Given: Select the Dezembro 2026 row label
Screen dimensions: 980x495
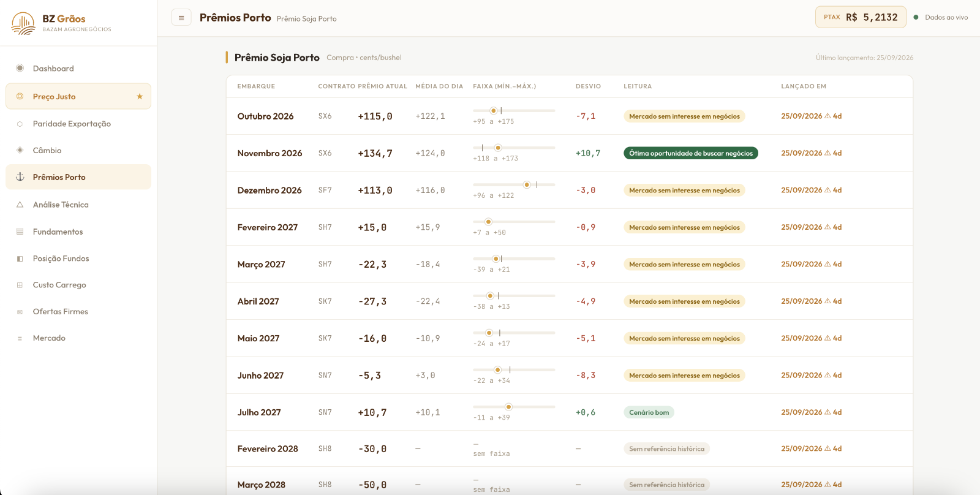Looking at the screenshot, I should point(269,191).
